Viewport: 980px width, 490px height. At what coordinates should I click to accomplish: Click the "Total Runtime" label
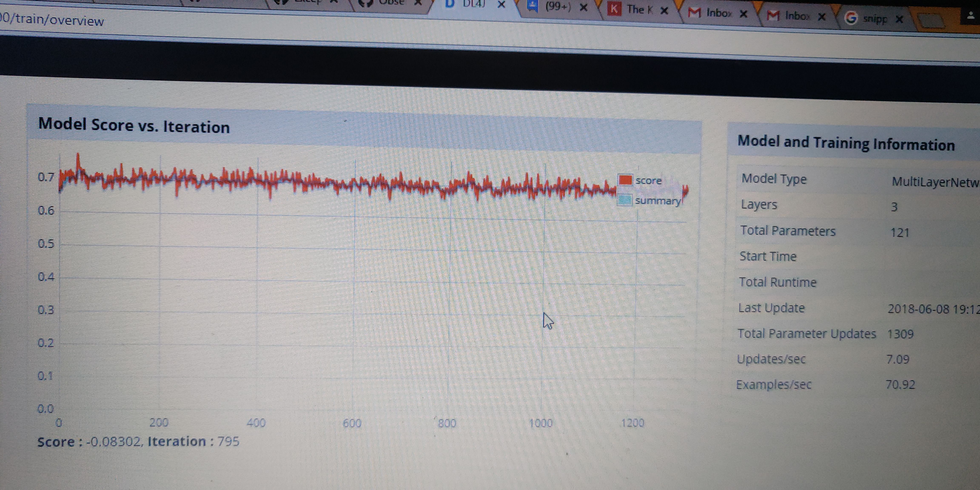tap(778, 282)
